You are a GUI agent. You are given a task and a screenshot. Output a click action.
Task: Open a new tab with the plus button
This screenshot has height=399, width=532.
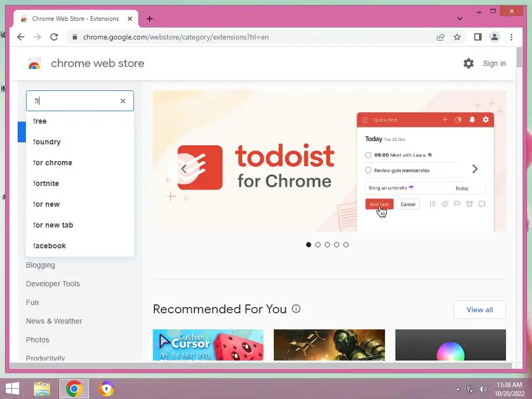pyautogui.click(x=149, y=19)
